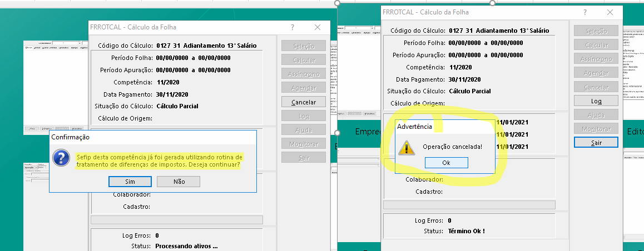The height and width of the screenshot is (251, 644).
Task: Click the highlighted Sair button in the finished window
Action: coord(596,143)
